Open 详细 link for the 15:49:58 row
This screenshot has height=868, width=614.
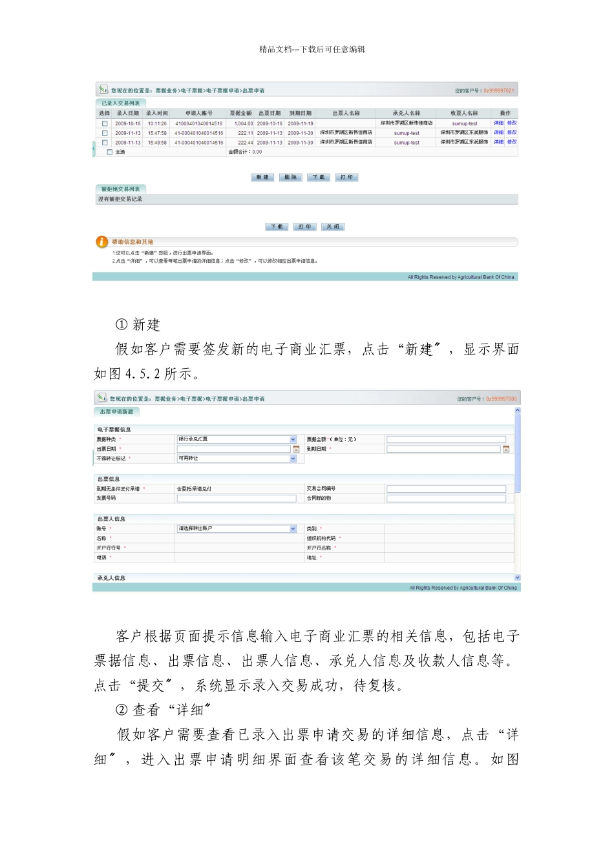tap(498, 142)
